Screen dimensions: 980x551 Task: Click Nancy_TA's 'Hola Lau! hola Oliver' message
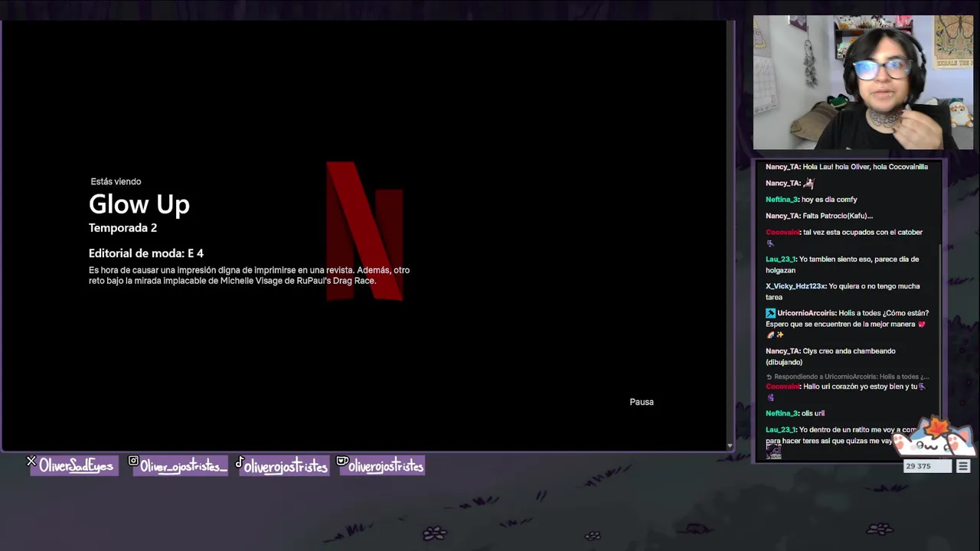pos(847,167)
